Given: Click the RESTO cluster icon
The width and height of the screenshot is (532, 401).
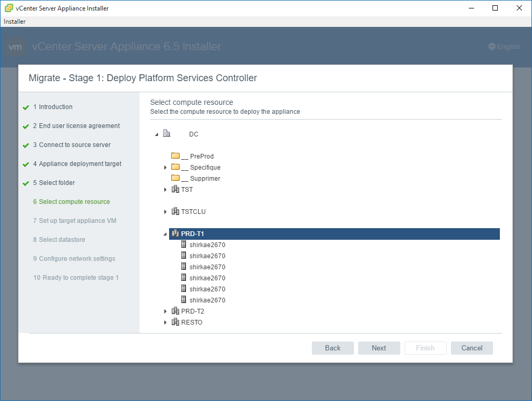Looking at the screenshot, I should pos(175,322).
